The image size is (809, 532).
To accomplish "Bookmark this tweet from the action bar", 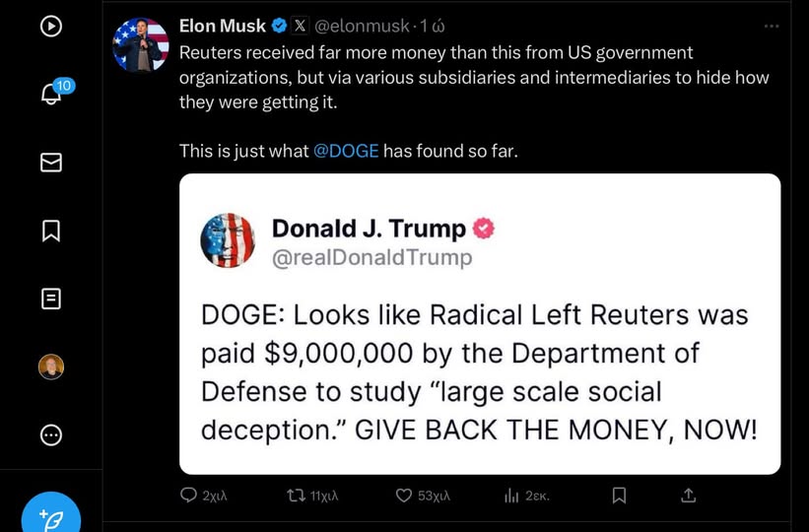I will click(x=619, y=496).
